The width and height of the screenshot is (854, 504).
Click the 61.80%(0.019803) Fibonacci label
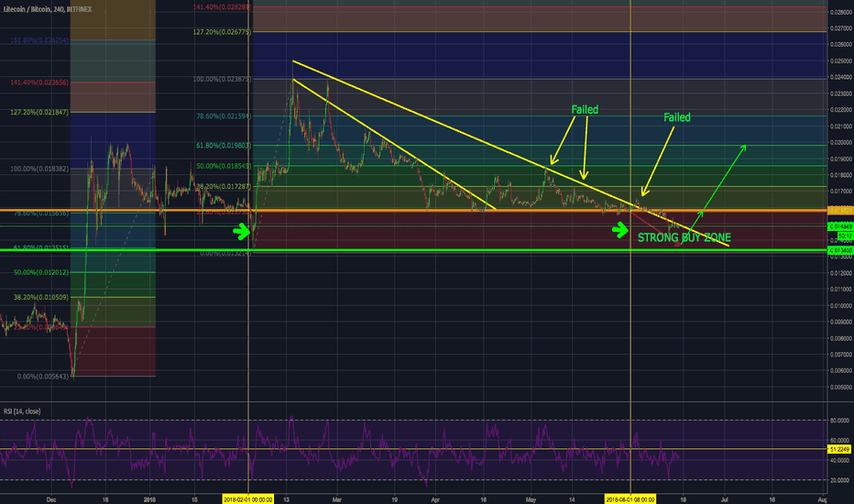[224, 146]
